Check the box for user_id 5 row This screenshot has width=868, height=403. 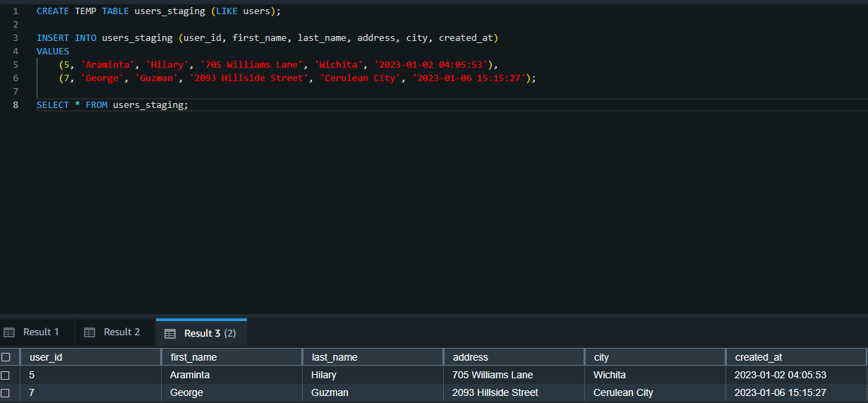[x=6, y=375]
